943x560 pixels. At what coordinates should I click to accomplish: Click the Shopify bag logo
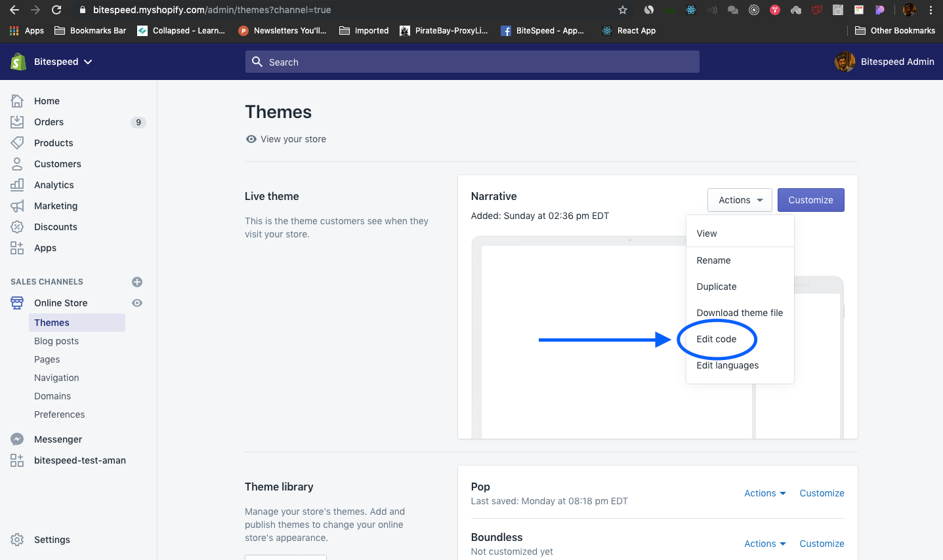click(x=18, y=62)
